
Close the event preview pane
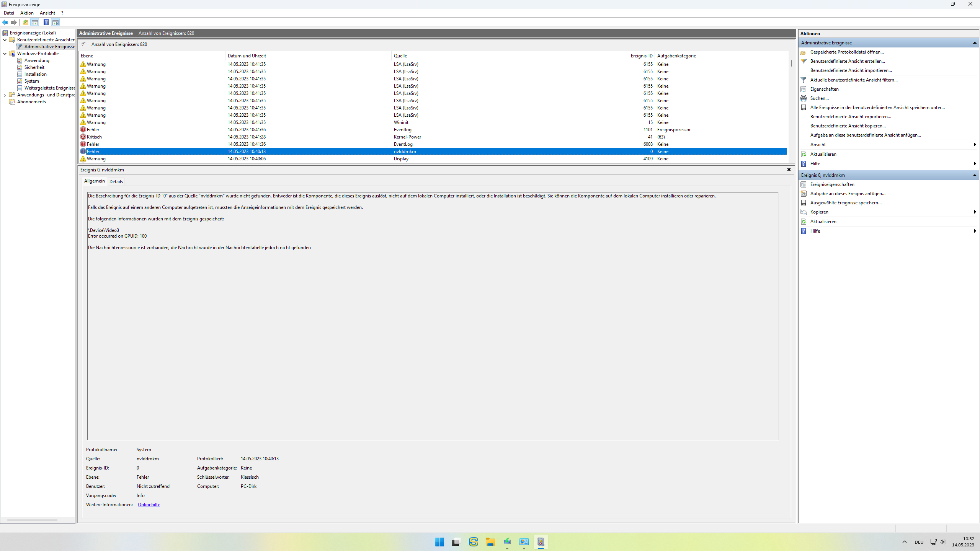pos(789,170)
